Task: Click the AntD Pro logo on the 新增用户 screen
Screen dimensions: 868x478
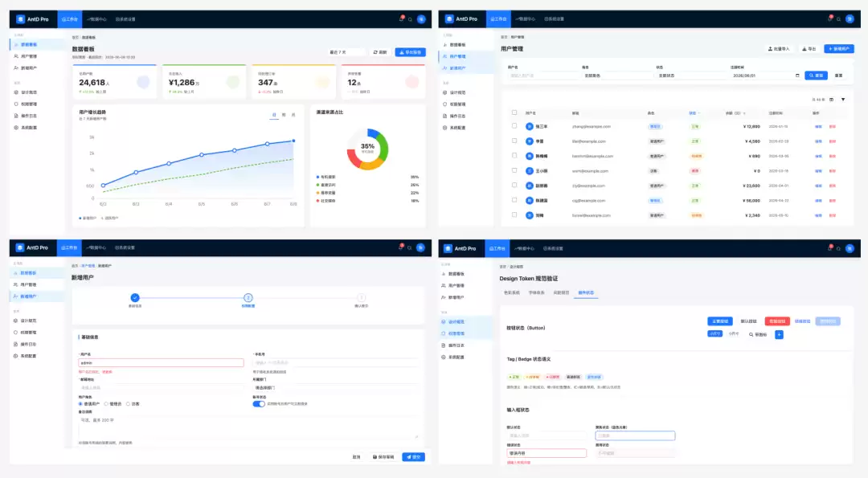Action: (33, 248)
